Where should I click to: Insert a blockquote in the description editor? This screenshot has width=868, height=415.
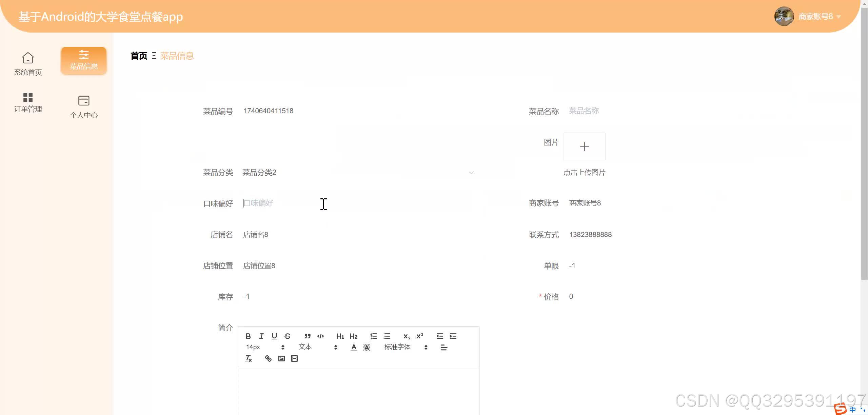tap(307, 336)
